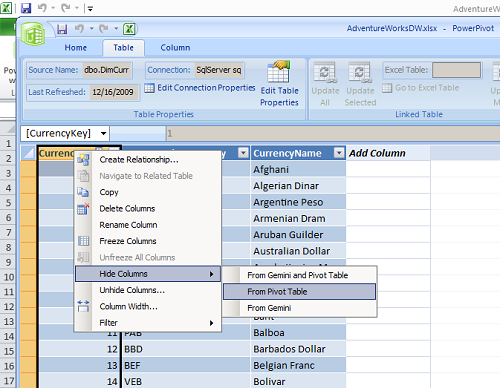Click the Freeze Columns icon
The image size is (500, 388).
(x=83, y=241)
